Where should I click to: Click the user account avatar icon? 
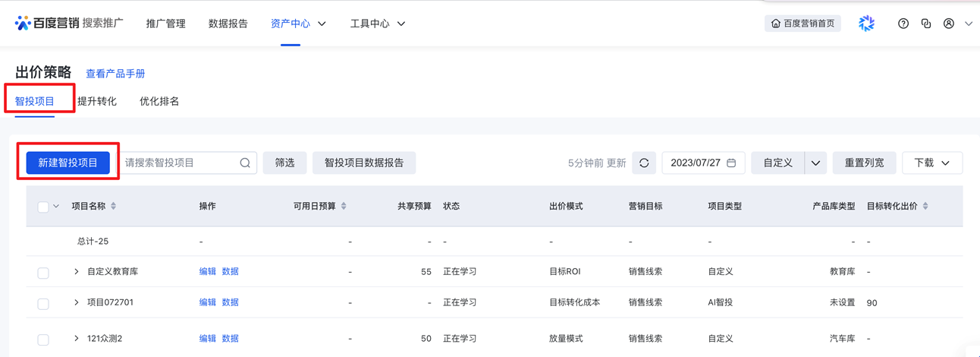[948, 24]
